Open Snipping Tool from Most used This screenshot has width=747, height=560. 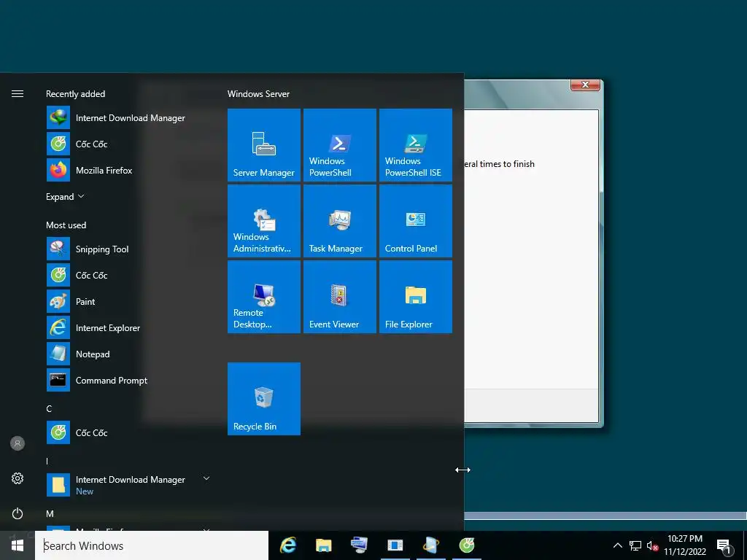tap(128, 249)
